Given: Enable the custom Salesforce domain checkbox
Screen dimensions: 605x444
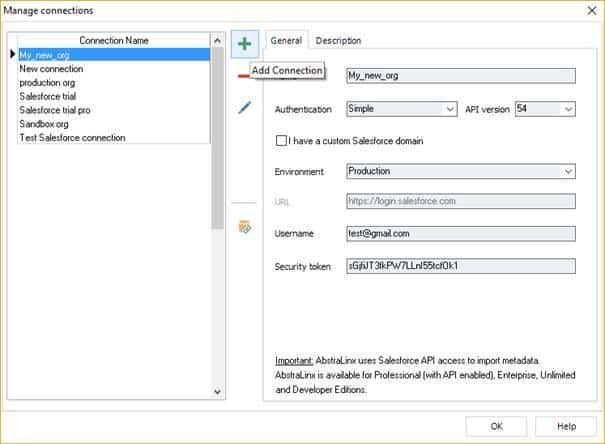Looking at the screenshot, I should point(281,141).
